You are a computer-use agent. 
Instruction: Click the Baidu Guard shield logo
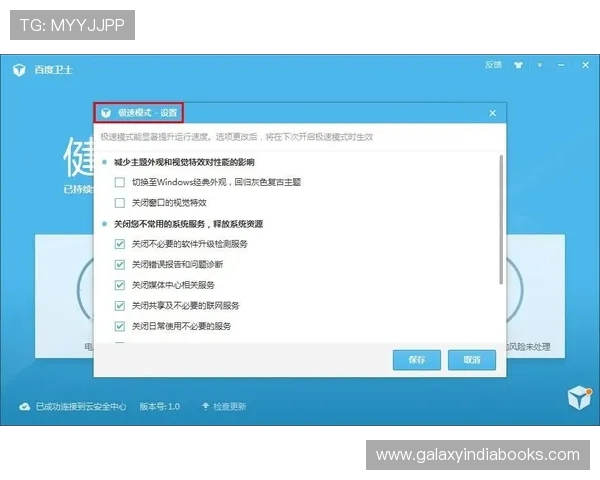pos(19,70)
